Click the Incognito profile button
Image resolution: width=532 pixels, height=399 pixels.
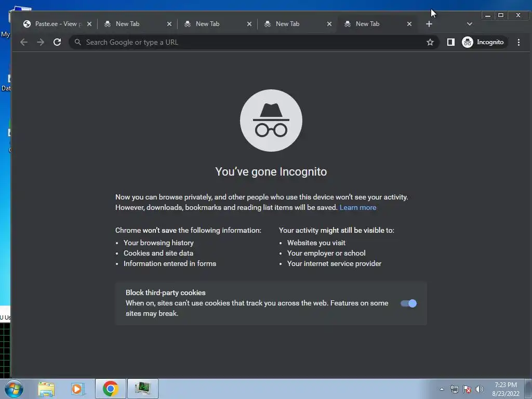(484, 42)
